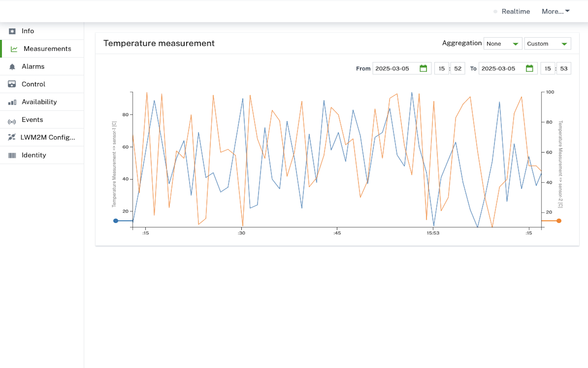Click the Info asterisk icon in sidebar
The width and height of the screenshot is (588, 368).
point(12,31)
